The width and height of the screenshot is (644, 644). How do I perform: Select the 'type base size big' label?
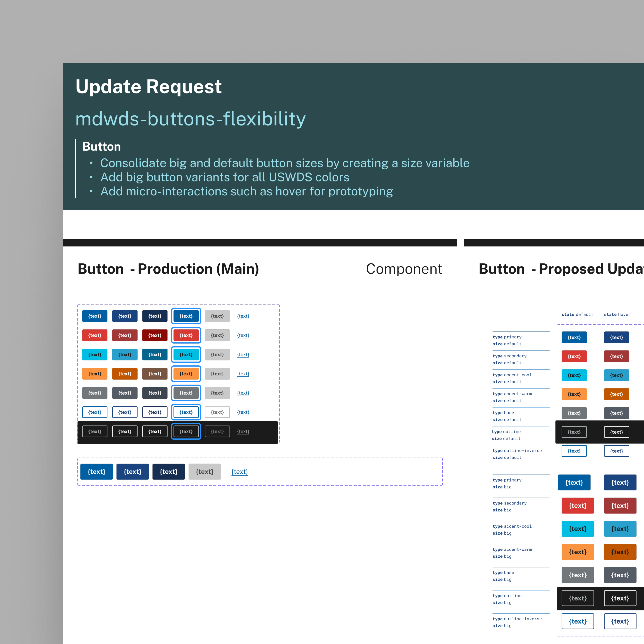pos(503,576)
